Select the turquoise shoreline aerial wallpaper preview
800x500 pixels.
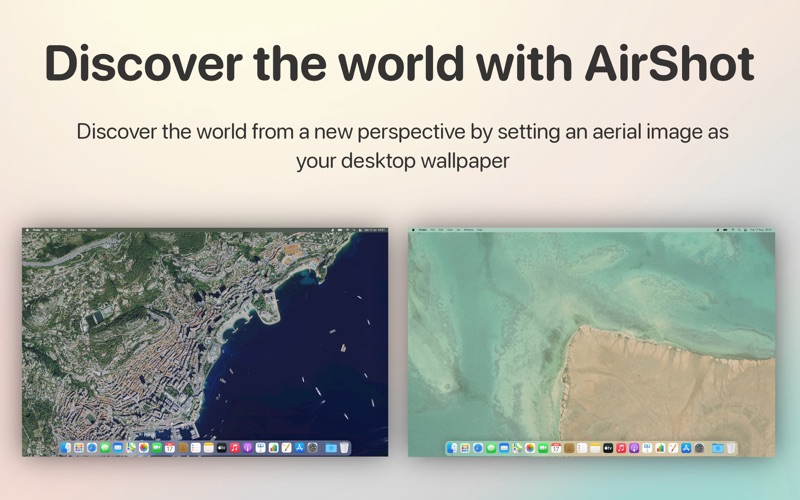591,342
